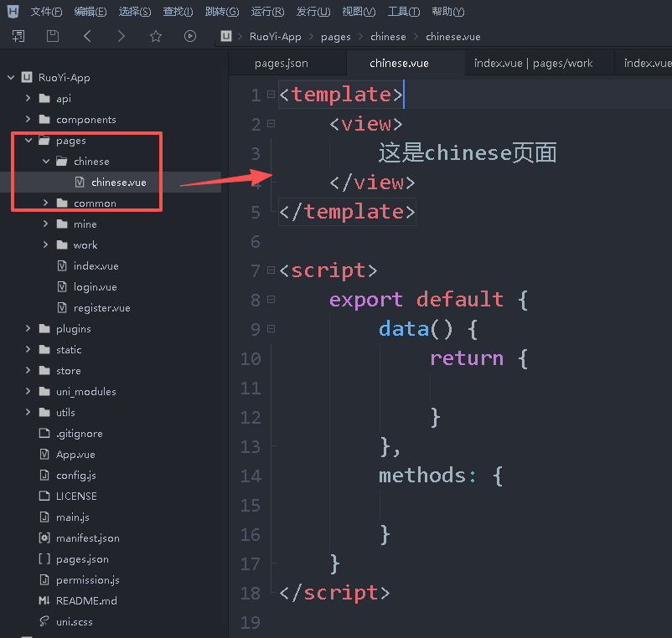672x638 pixels.
Task: Select login.vue in the file tree
Action: pos(95,287)
